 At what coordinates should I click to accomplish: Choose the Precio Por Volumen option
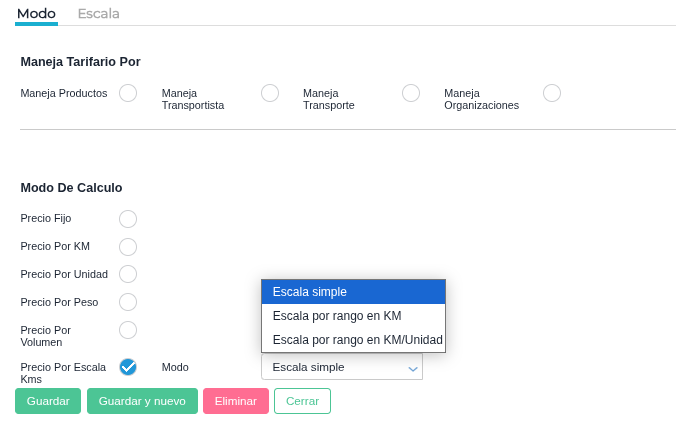(128, 330)
